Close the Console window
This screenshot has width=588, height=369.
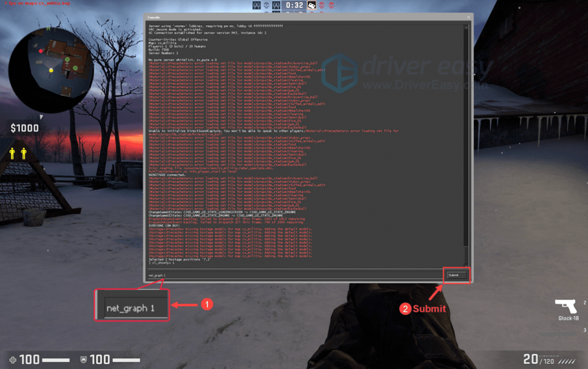click(x=469, y=17)
